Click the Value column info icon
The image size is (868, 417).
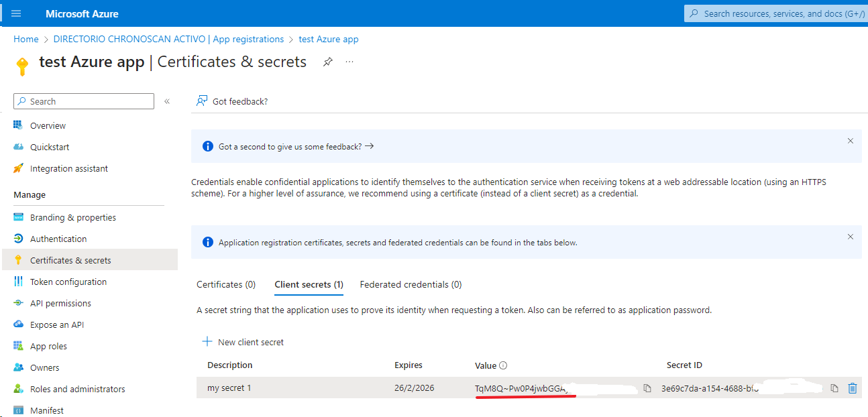click(x=503, y=365)
